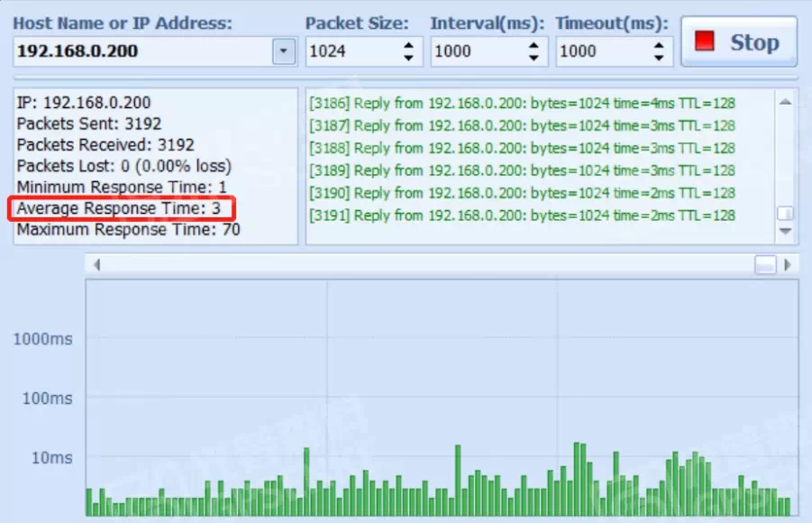Click the Packet Size input field
The image size is (812, 523).
[352, 51]
